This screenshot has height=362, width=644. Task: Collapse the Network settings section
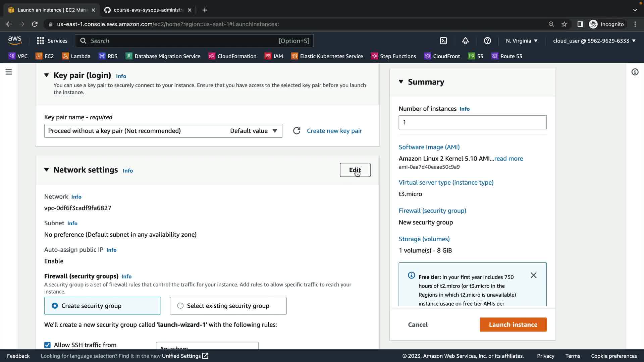[x=47, y=170]
